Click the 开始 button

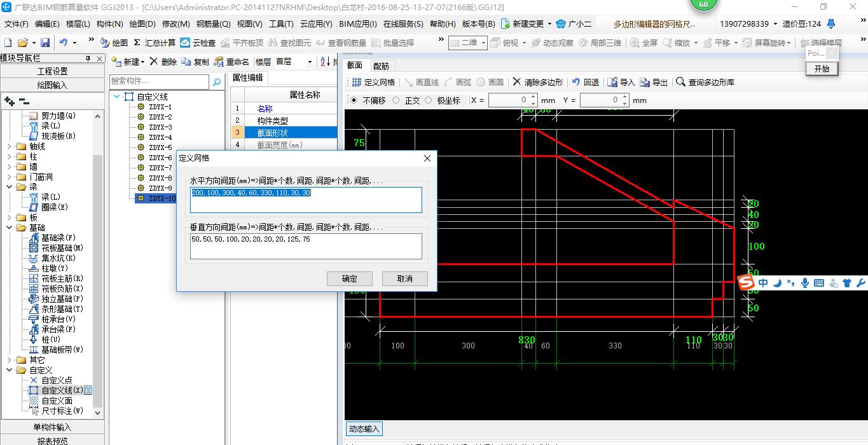point(822,69)
